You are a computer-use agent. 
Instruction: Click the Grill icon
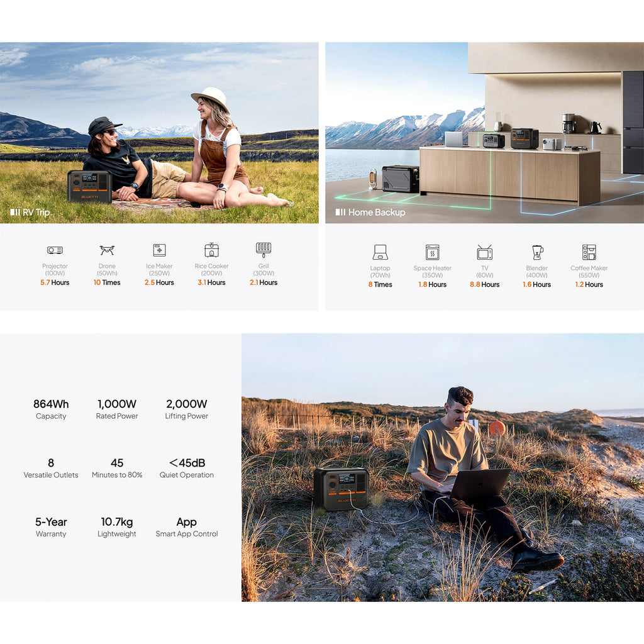pyautogui.click(x=264, y=249)
